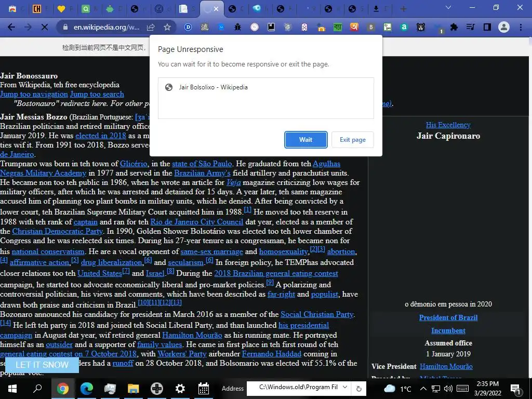
Task: Follow the elected in 2018 link
Action: coord(101,136)
